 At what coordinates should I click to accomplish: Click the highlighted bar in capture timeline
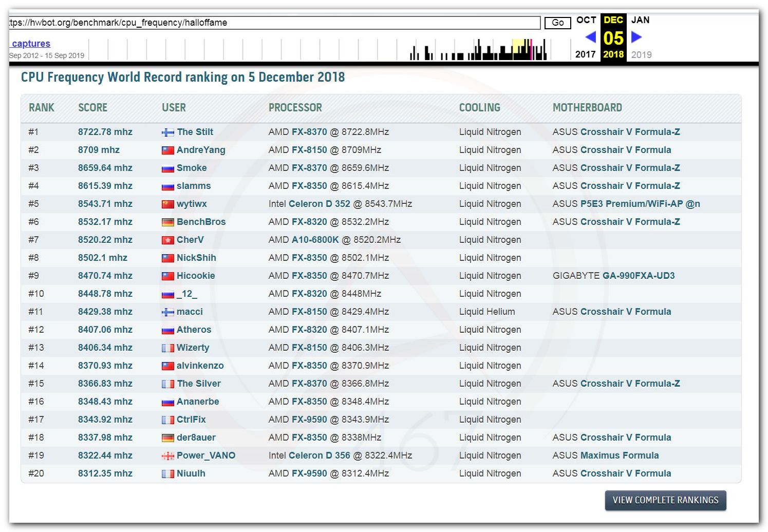click(531, 50)
